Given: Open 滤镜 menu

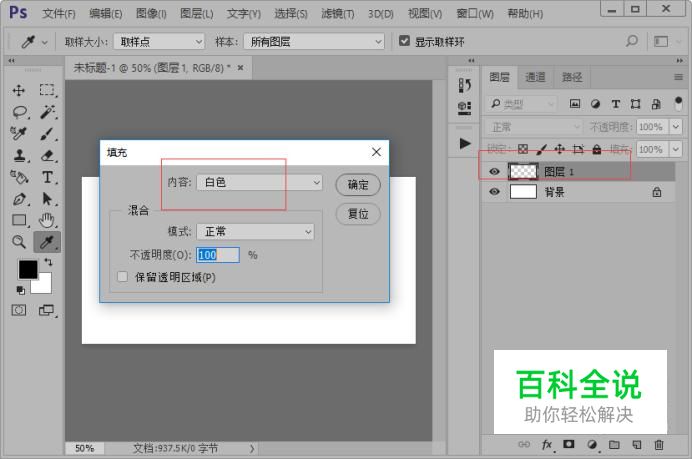Looking at the screenshot, I should coord(338,14).
